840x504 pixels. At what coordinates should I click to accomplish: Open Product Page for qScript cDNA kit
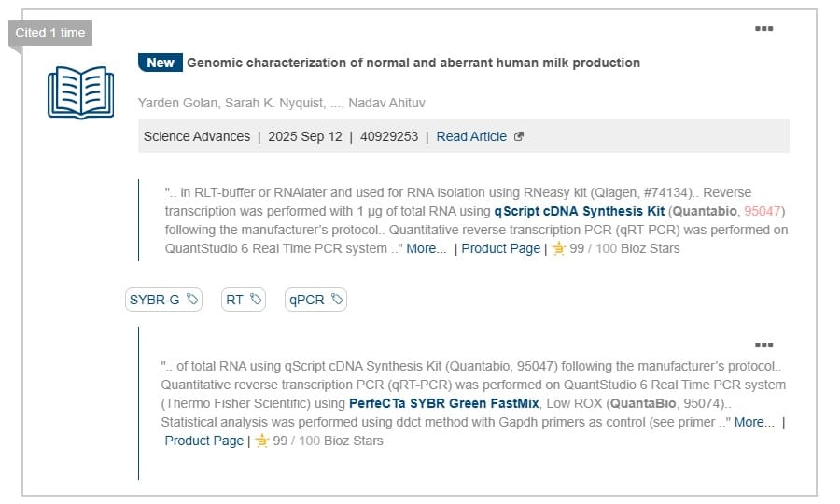point(500,248)
